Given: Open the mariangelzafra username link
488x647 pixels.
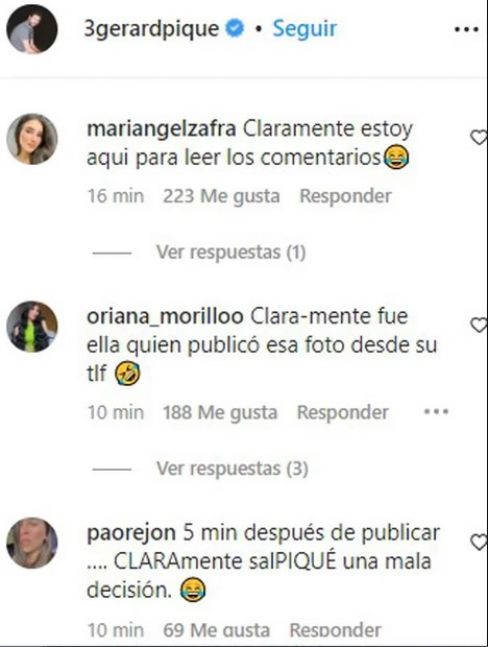Looking at the screenshot, I should tap(161, 129).
